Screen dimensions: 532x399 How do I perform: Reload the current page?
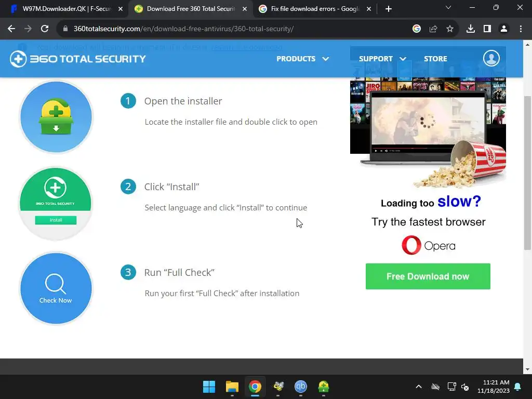45,29
